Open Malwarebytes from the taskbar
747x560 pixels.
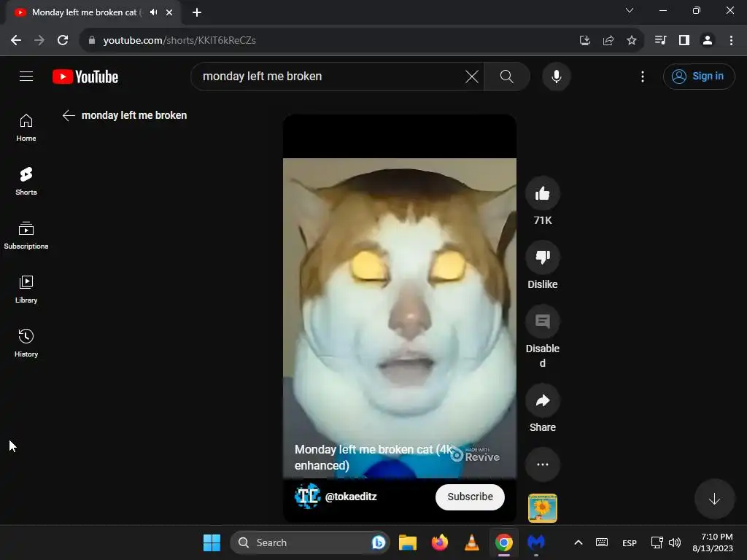[536, 542]
